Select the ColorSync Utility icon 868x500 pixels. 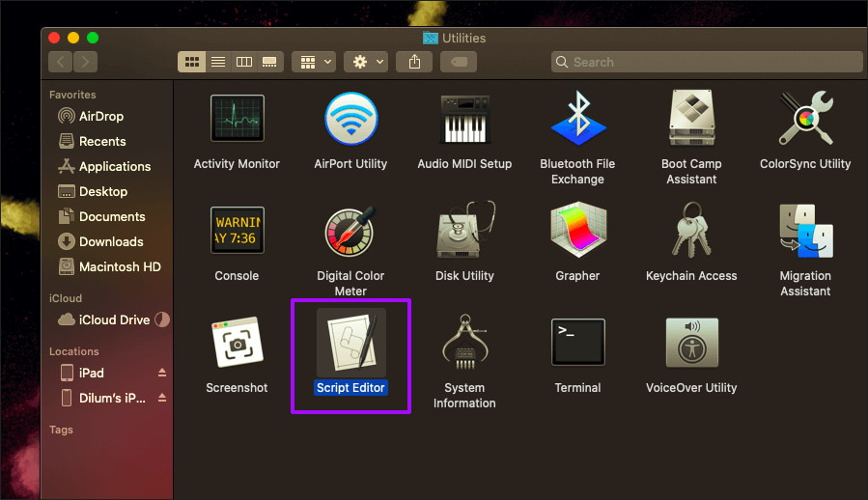805,118
